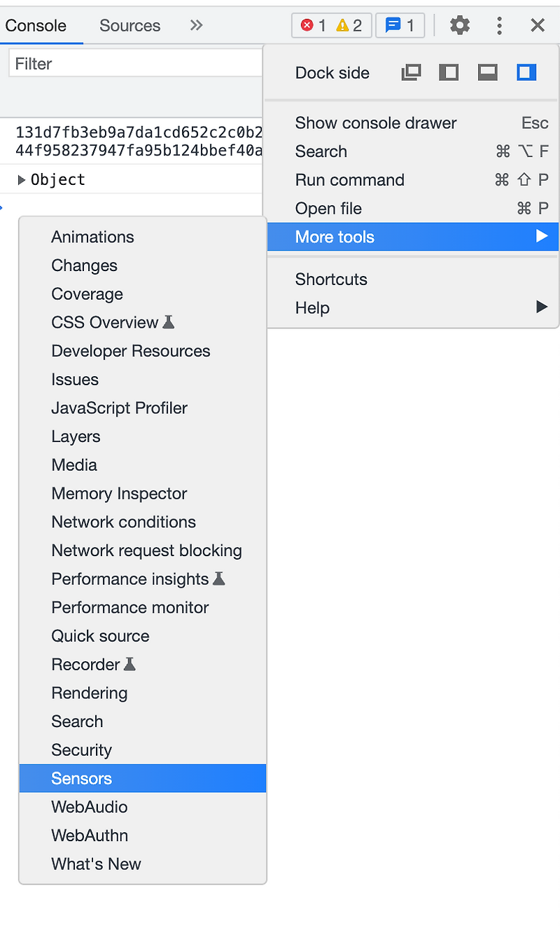Open DevTools settings gear
The height and width of the screenshot is (926, 560).
click(x=460, y=26)
